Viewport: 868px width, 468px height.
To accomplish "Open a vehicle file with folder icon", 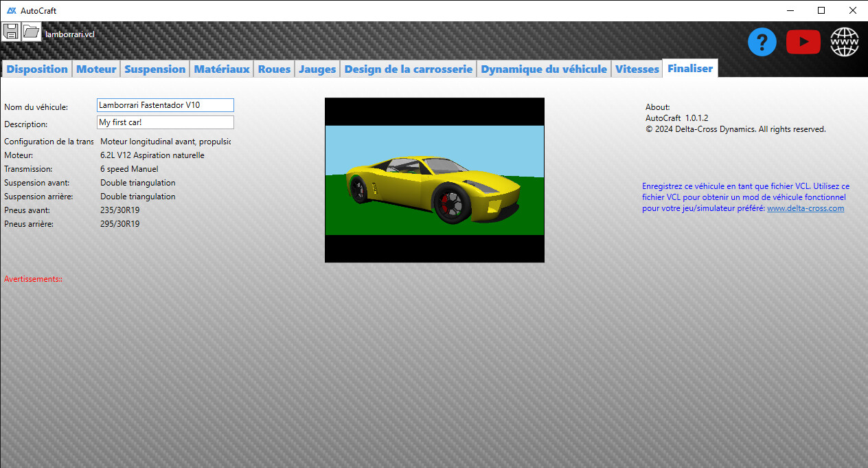I will click(x=32, y=31).
